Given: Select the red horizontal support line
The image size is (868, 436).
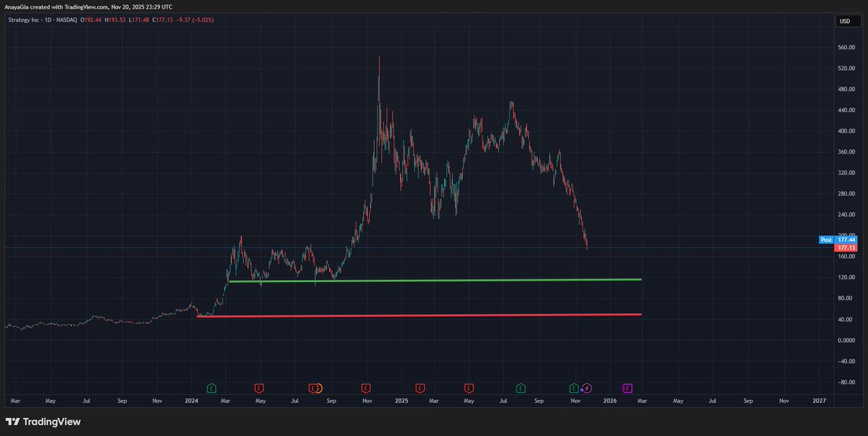Looking at the screenshot, I should click(x=419, y=315).
